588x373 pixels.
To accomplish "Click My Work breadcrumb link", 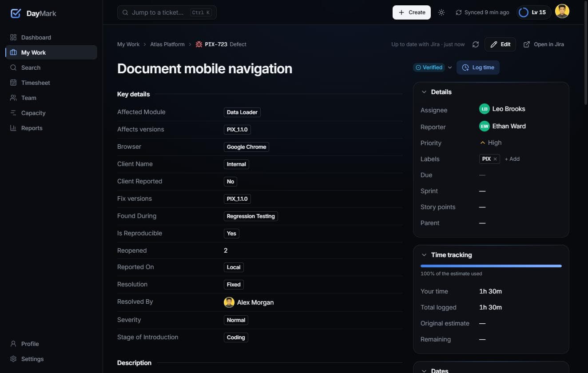I will pos(128,44).
